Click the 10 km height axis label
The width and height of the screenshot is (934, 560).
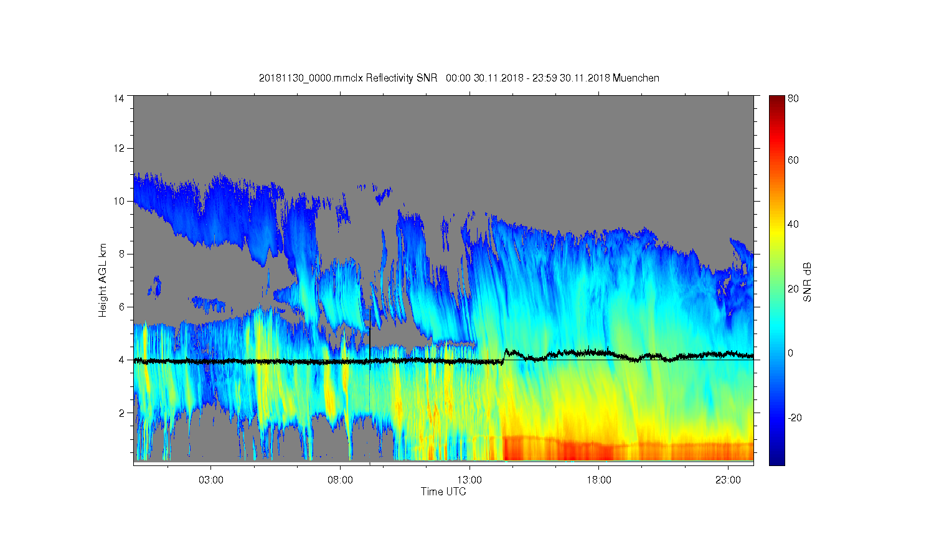tap(118, 201)
